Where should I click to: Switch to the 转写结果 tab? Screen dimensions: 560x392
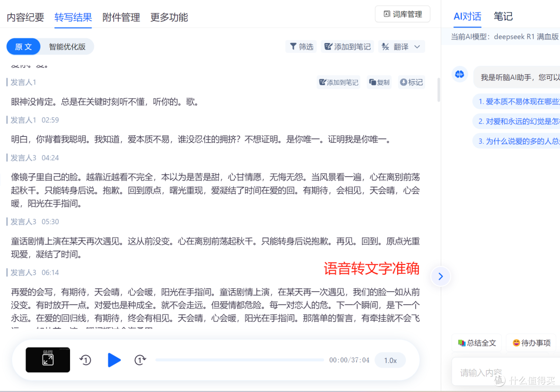click(73, 17)
